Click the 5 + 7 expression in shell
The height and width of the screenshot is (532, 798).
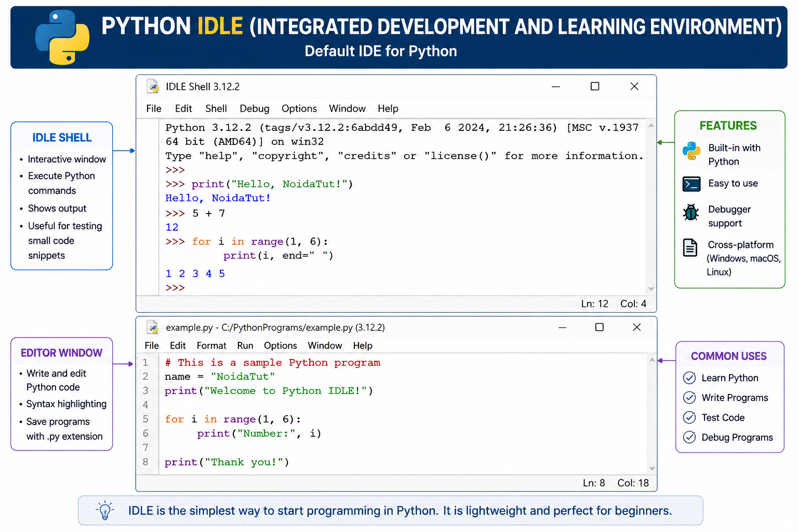point(209,214)
